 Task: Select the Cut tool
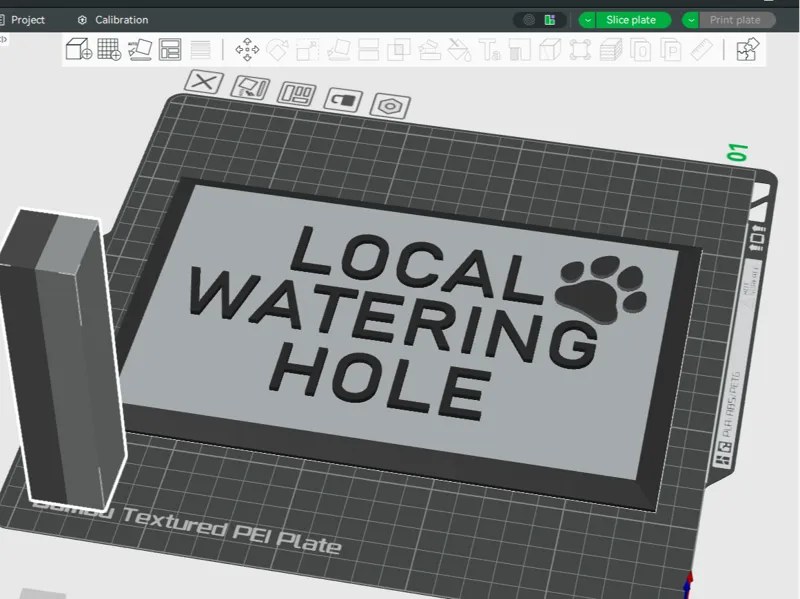tap(368, 49)
